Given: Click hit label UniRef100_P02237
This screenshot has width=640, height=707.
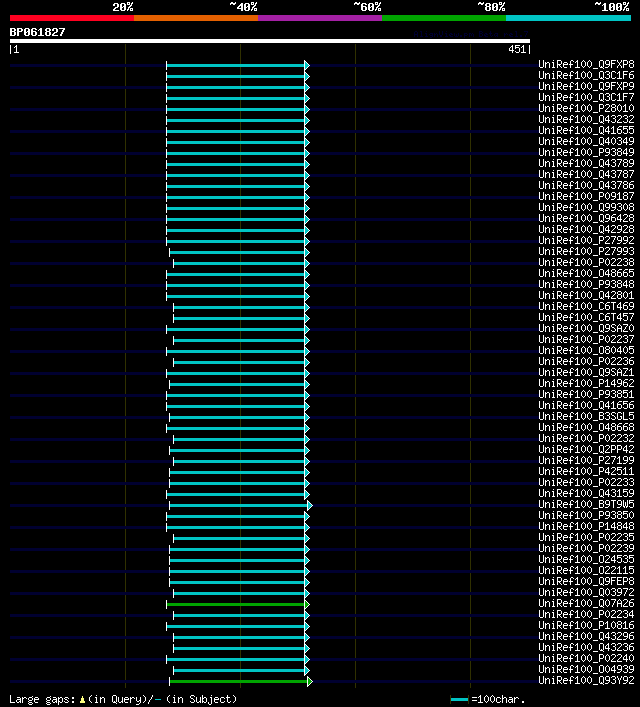Looking at the screenshot, I should (586, 339).
